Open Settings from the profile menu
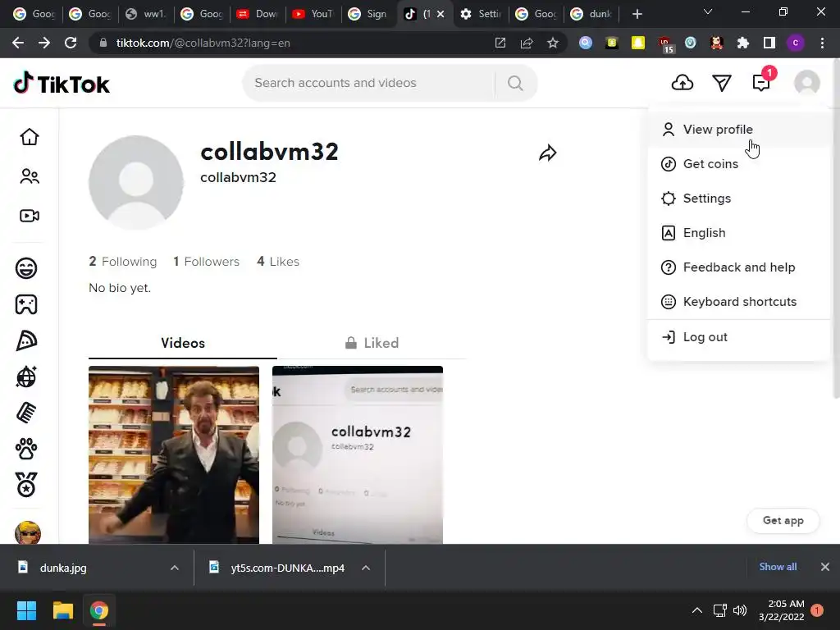 (738, 199)
